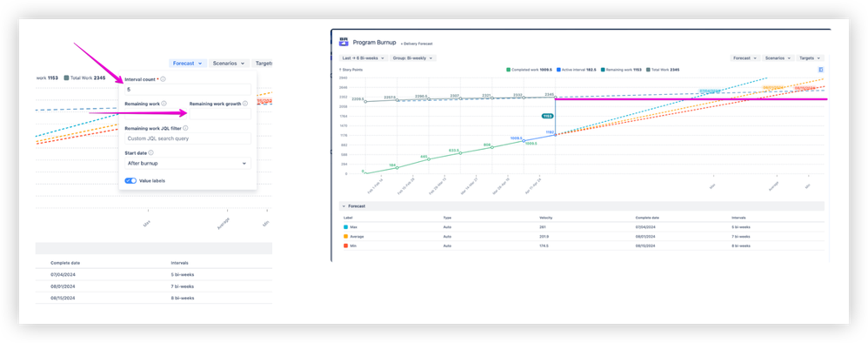Click the Completed work legend swatch
The width and height of the screenshot is (868, 343).
508,70
